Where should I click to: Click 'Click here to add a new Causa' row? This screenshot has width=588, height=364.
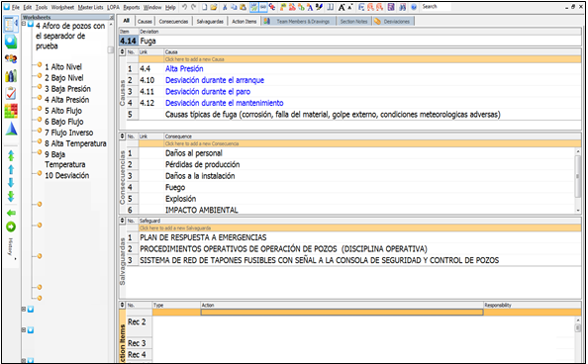360,59
